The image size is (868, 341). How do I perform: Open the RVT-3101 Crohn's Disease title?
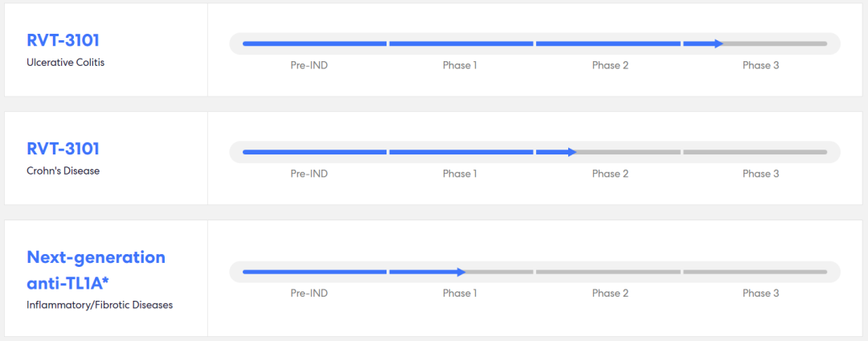point(63,149)
